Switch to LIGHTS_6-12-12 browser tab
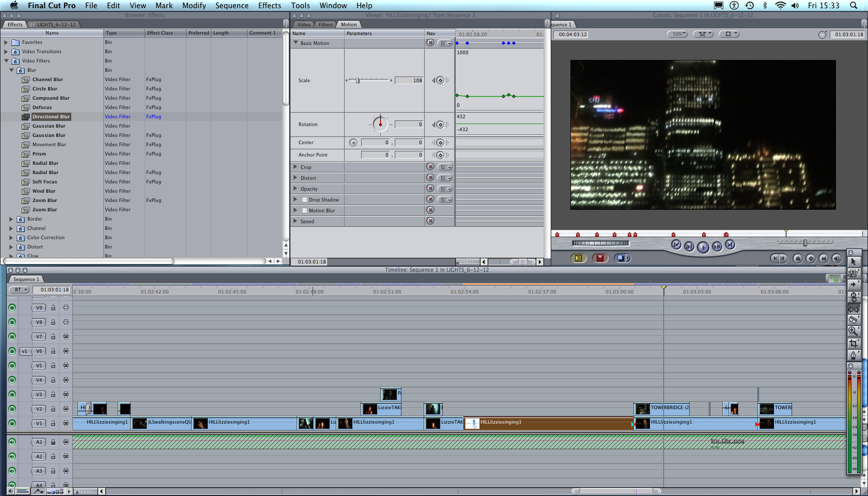Viewport: 868px width, 496px height. [53, 24]
